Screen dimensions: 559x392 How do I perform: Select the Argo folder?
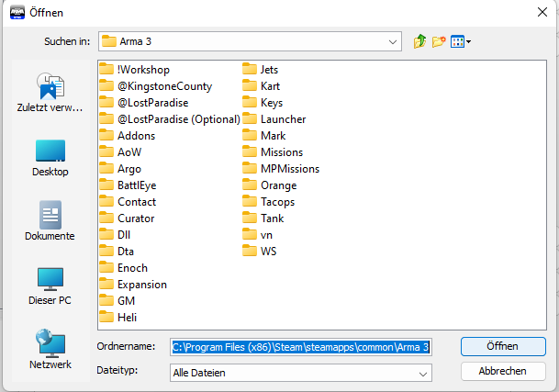120,169
